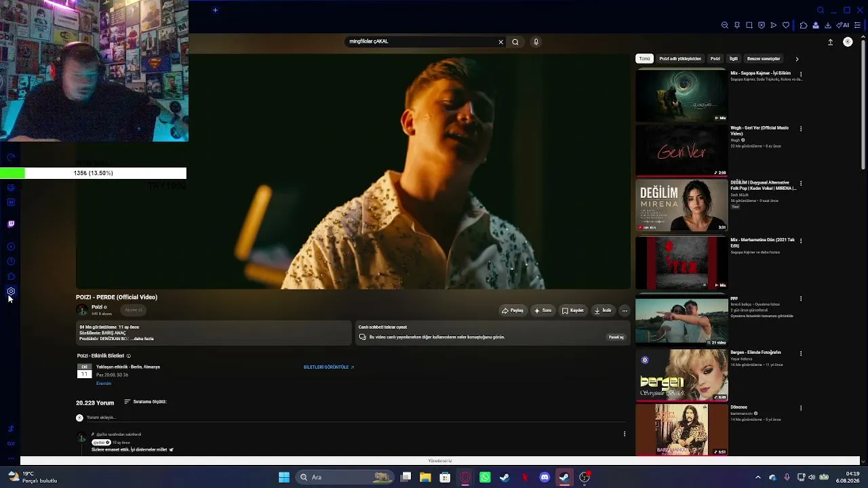Open the Windows Start menu
Screen dimensions: 868x488
pos(284,477)
